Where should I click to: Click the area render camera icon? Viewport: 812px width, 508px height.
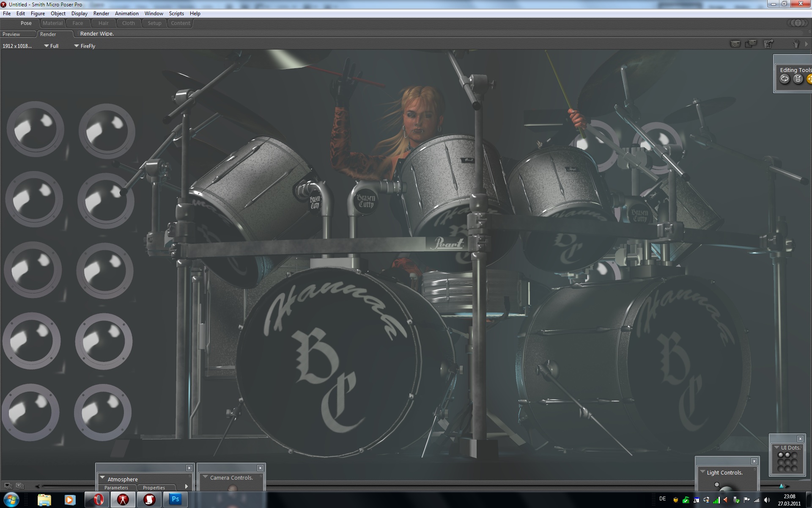coord(751,44)
